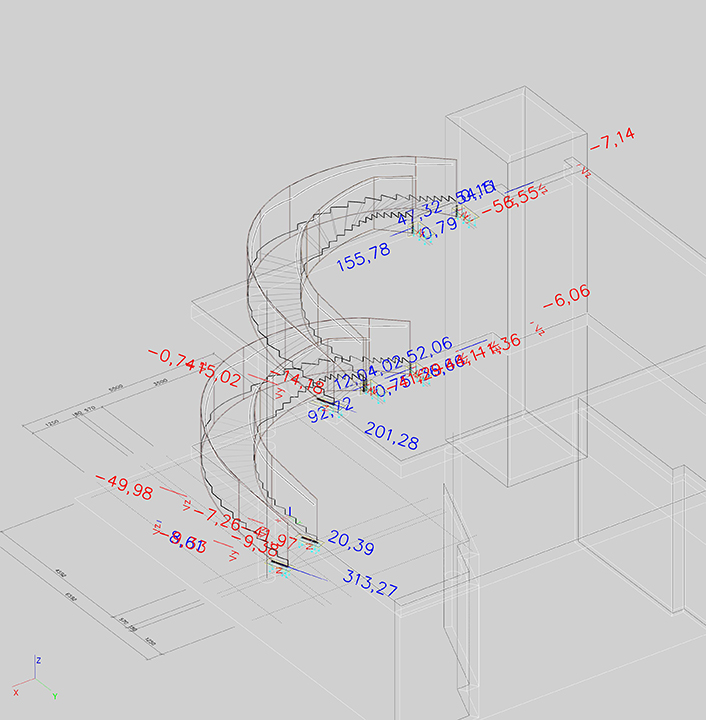Pick the red -0,74 label on left
Viewport: 706px width, 720px height.
click(x=167, y=358)
